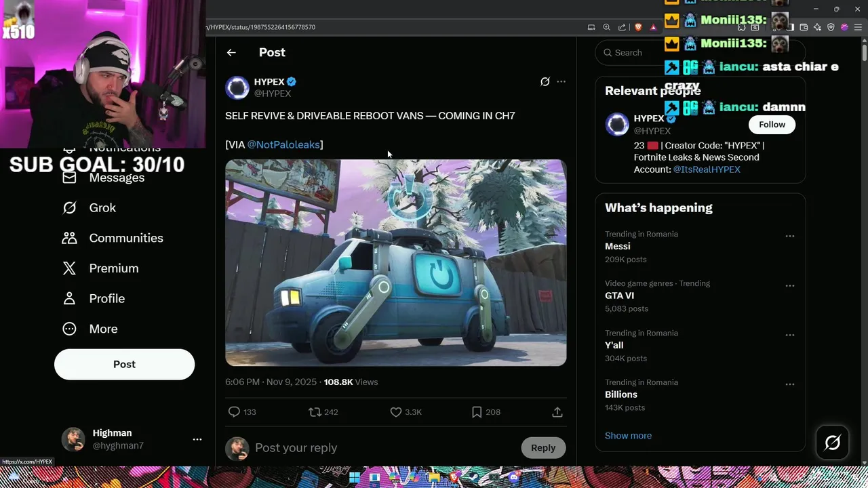Open the browser hamburger menu
The width and height of the screenshot is (868, 488).
coord(858,27)
